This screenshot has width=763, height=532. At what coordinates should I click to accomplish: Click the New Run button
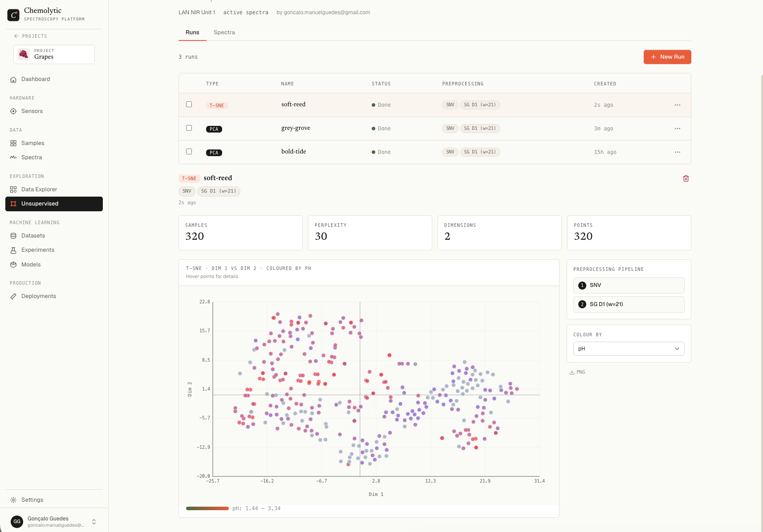(667, 57)
